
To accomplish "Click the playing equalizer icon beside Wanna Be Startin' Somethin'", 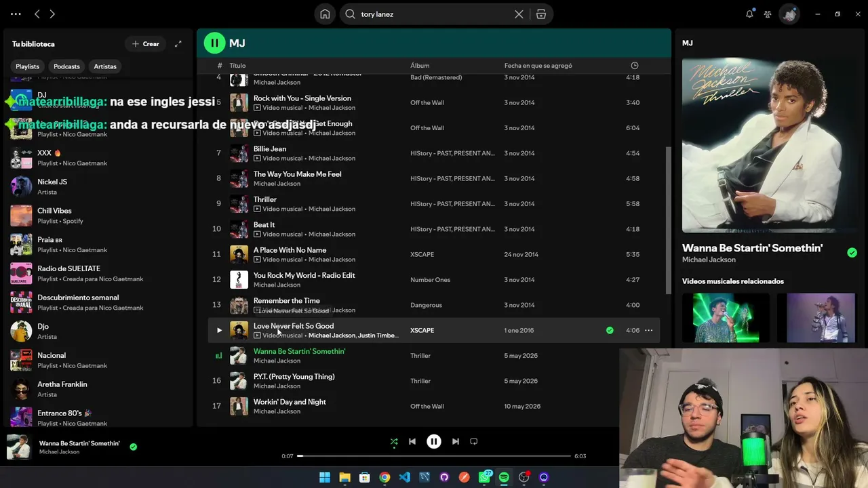I will tap(218, 356).
